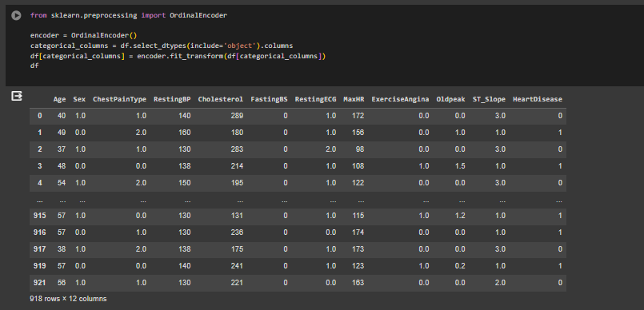This screenshot has width=644, height=310.
Task: Click the Age column header
Action: (59, 99)
